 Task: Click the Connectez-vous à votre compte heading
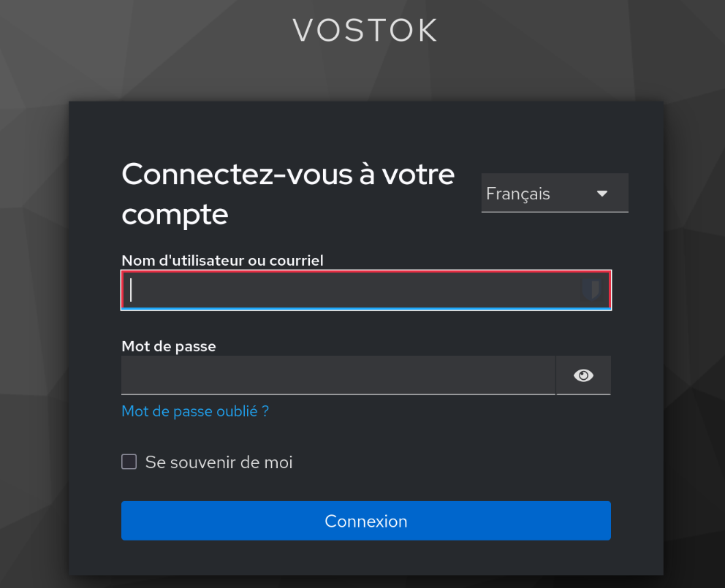pos(288,194)
